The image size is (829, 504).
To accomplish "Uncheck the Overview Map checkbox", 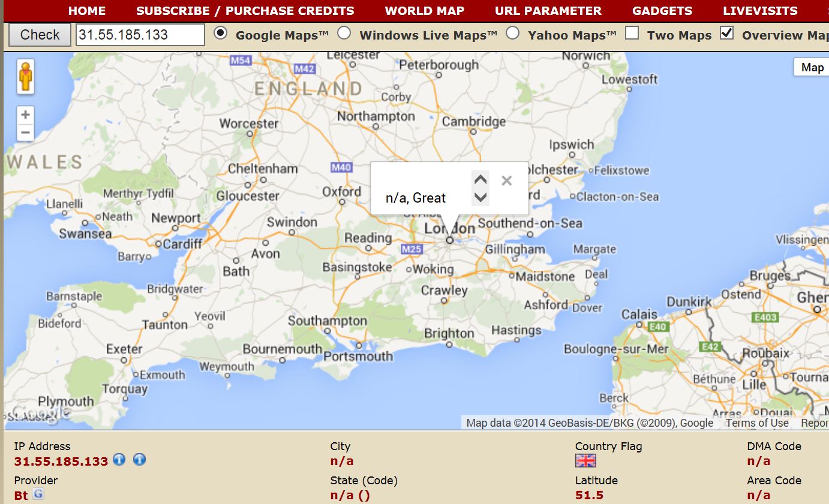I will pos(726,34).
